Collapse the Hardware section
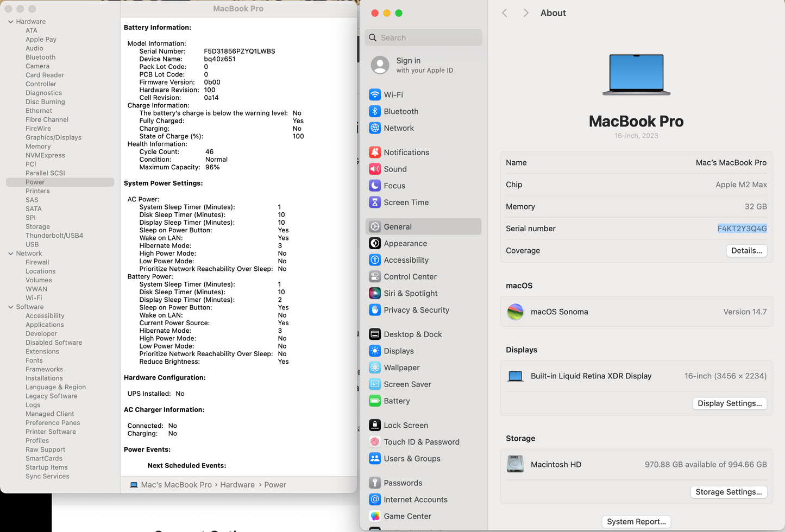The width and height of the screenshot is (785, 532). pyautogui.click(x=10, y=21)
